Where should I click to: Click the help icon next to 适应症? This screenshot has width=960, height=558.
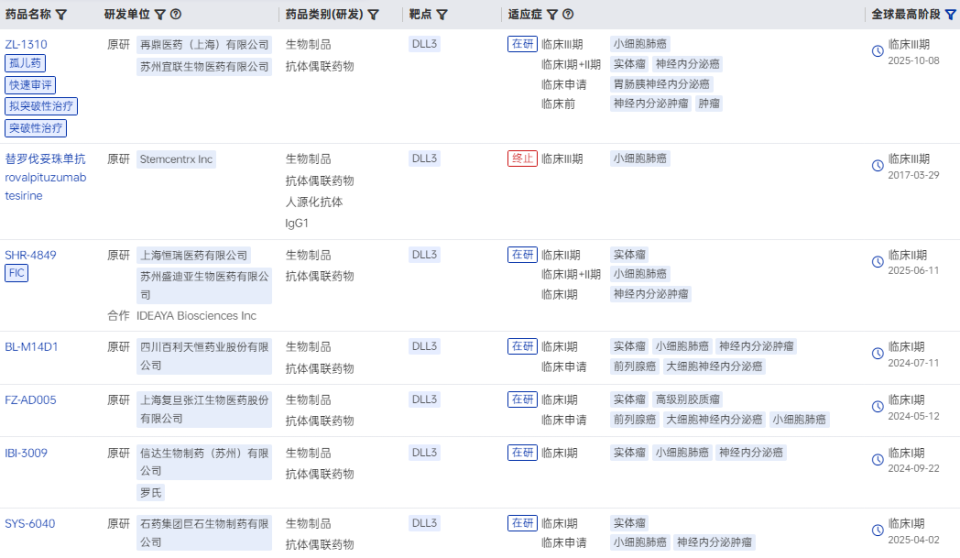click(568, 15)
